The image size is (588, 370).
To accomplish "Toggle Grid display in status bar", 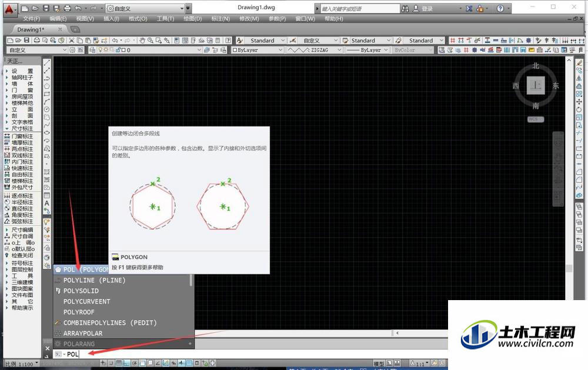I will tap(119, 363).
